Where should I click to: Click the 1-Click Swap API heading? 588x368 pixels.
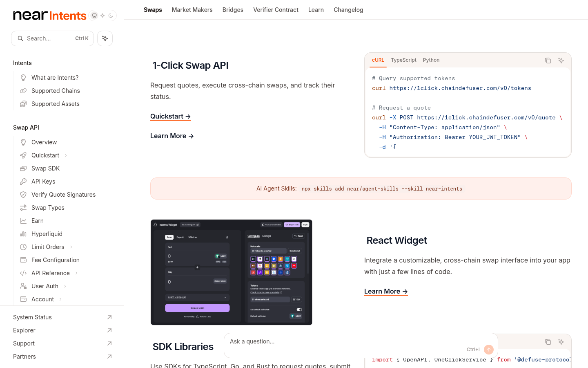190,65
